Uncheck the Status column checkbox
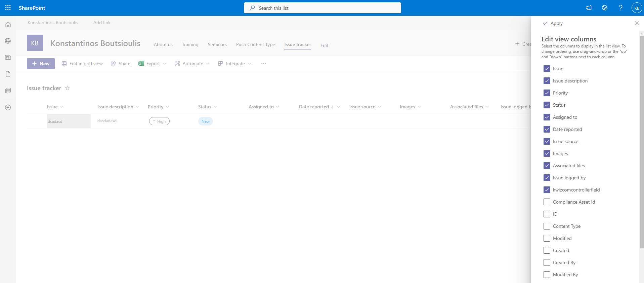 point(547,105)
